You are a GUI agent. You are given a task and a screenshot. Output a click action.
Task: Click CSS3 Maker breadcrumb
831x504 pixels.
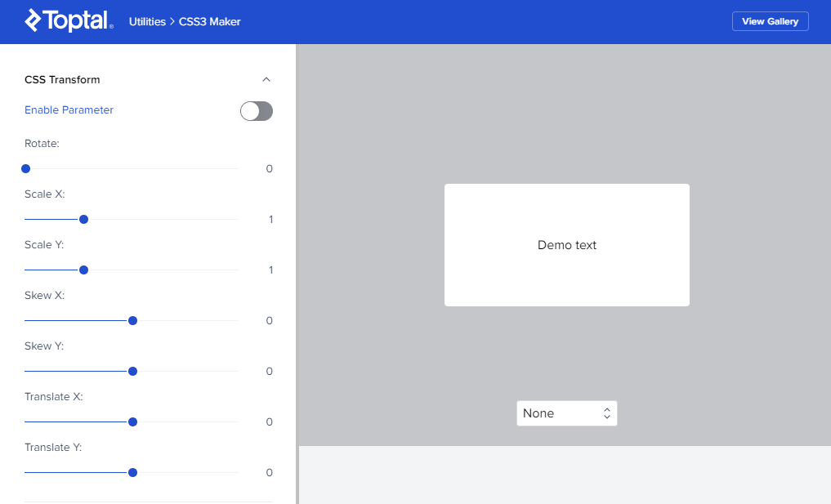tap(210, 21)
